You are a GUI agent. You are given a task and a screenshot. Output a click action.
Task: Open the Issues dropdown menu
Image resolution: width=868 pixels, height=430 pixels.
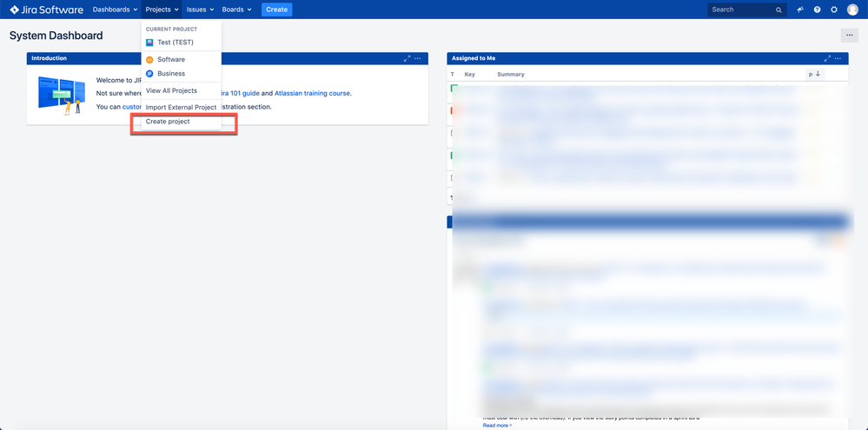tap(200, 10)
